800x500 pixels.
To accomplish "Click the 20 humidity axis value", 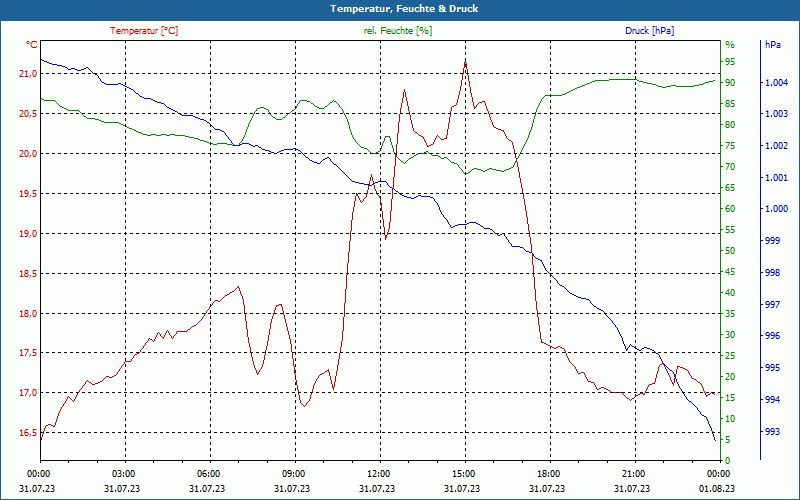I will 730,377.
